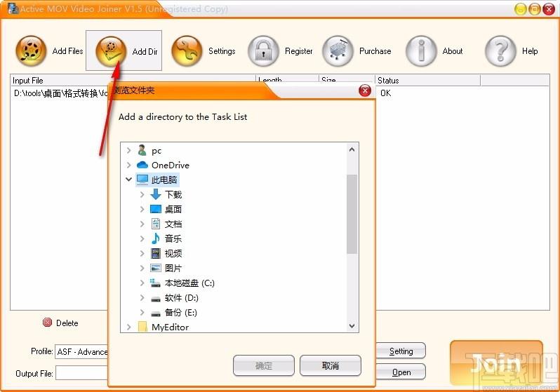Click the 确定 button
560x392 pixels.
264,365
